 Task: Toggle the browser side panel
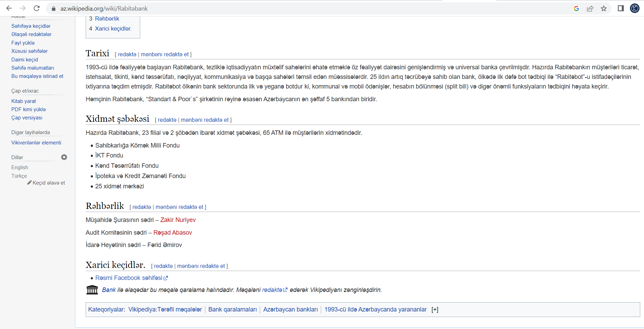coord(621,8)
